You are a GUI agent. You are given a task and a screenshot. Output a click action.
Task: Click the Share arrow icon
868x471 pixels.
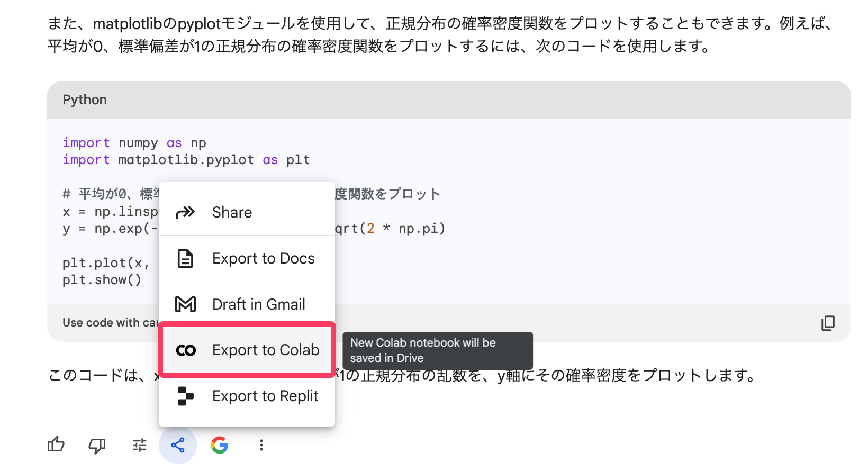(x=185, y=212)
